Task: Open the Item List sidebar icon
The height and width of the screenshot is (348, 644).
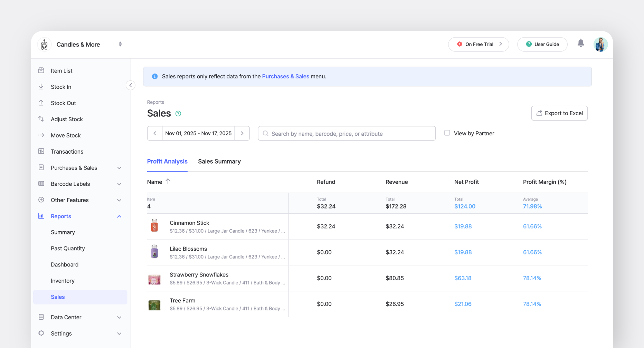Action: tap(41, 70)
